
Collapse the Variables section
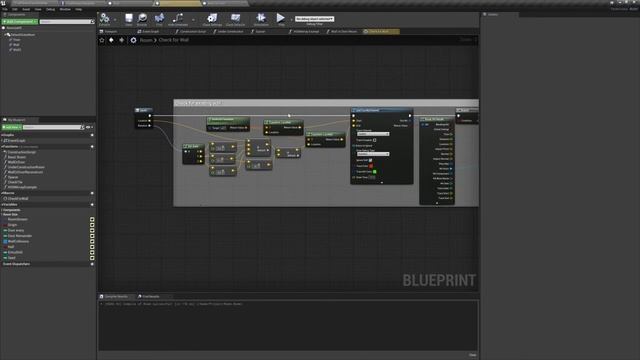(2, 204)
